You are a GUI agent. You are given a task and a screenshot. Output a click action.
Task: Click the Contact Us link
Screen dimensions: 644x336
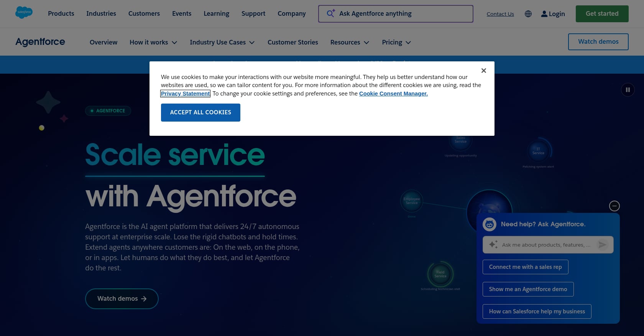[500, 14]
